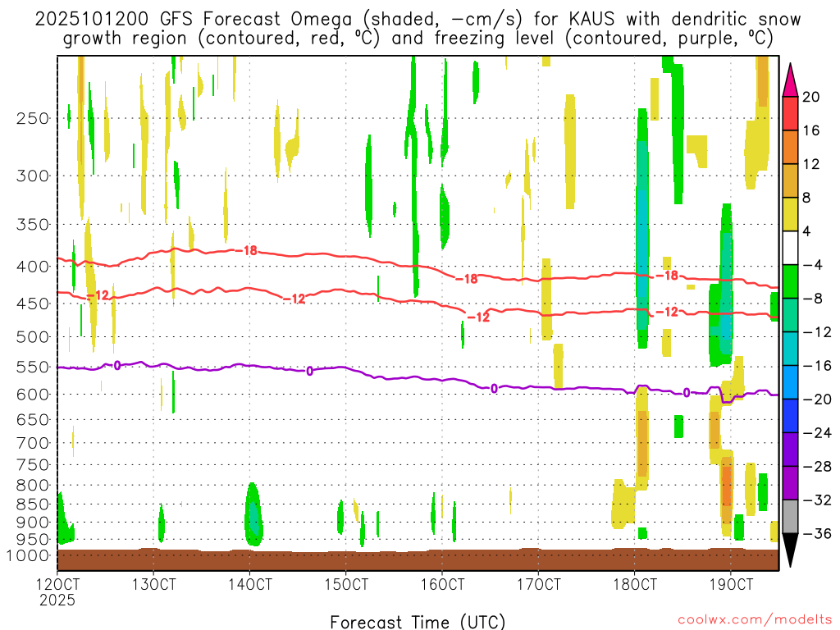The image size is (840, 630).
Task: Click the 180CT time axis label
Action: [635, 584]
